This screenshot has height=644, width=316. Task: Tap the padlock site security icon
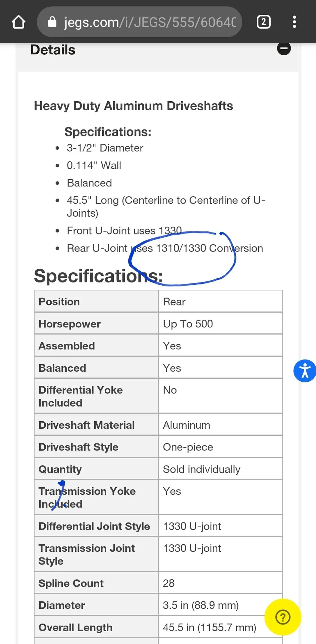point(52,22)
